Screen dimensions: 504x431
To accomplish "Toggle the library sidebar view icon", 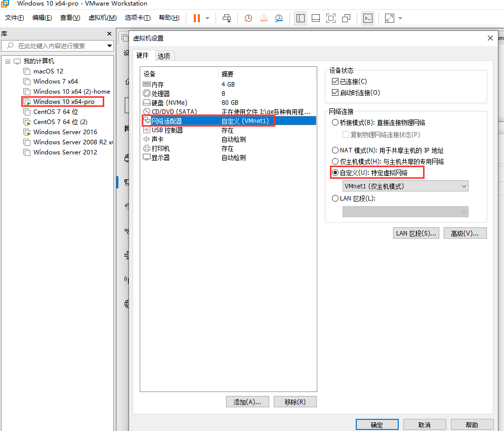I will tap(301, 18).
